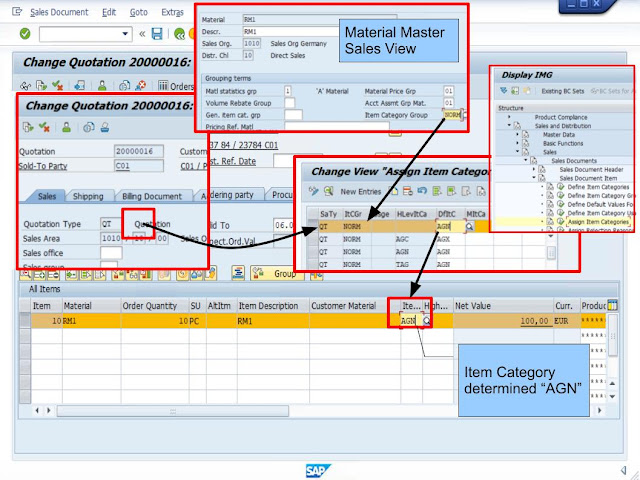Click scroll-right arrow at bottom right of items table
The height and width of the screenshot is (480, 640).
point(600,411)
